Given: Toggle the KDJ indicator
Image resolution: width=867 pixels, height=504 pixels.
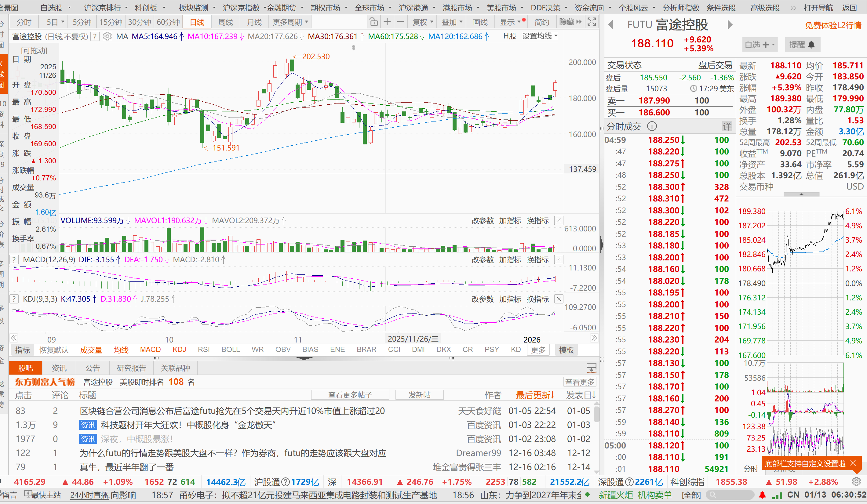Looking at the screenshot, I should pos(179,350).
